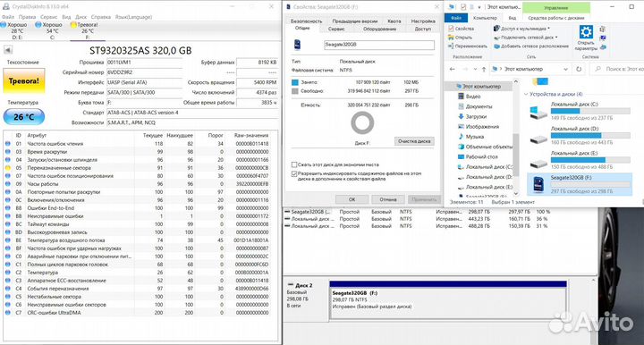Click the nav pane scrollbar up arrow
644x345 pixels.
point(516,82)
